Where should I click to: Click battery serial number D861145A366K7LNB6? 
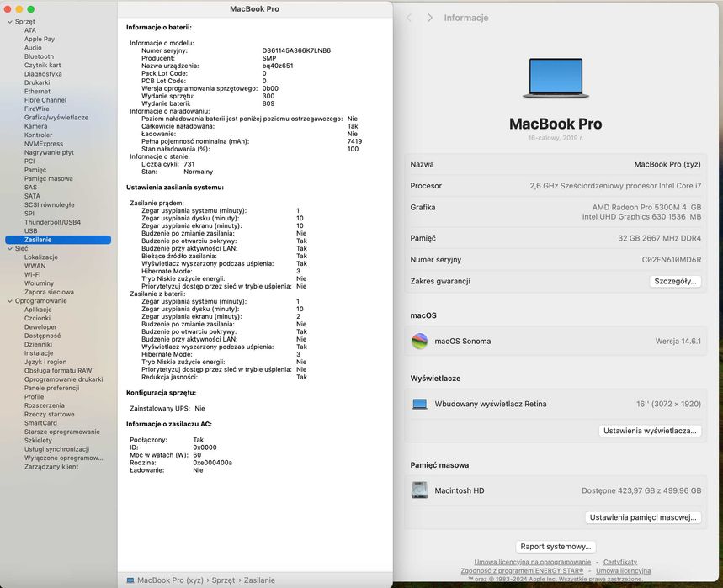point(296,50)
